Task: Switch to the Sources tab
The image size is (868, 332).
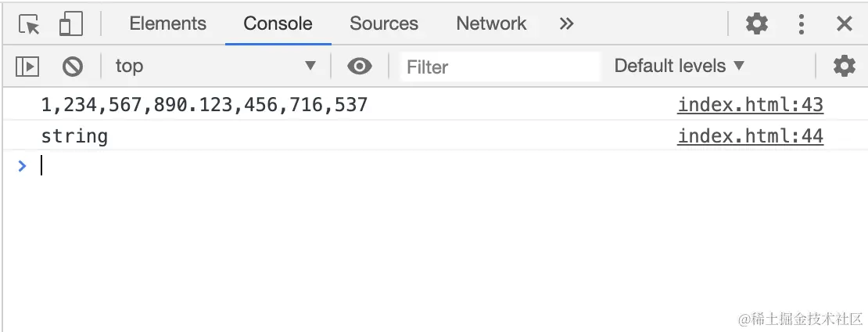Action: [x=384, y=24]
